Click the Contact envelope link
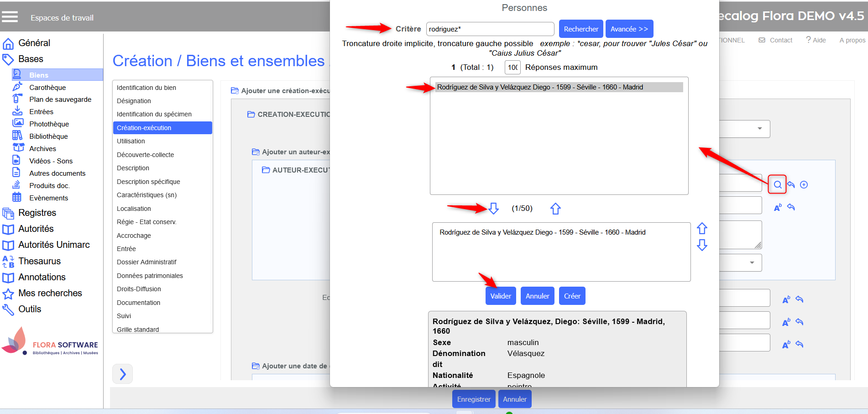The height and width of the screenshot is (414, 868). pos(775,40)
